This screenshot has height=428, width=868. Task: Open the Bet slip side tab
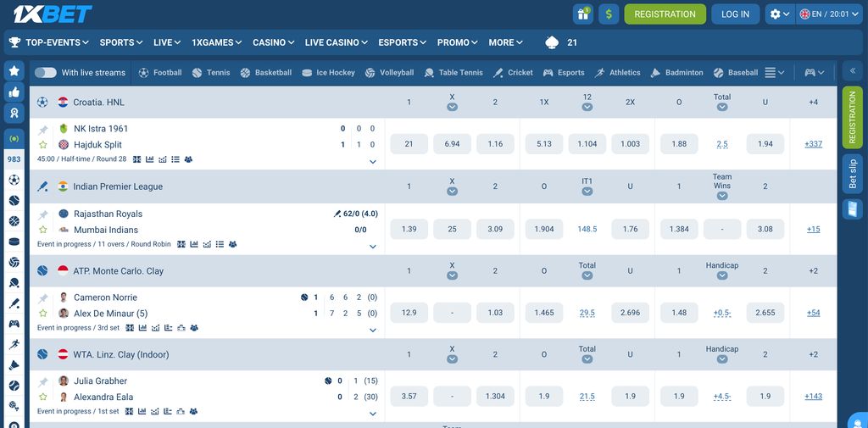(853, 174)
